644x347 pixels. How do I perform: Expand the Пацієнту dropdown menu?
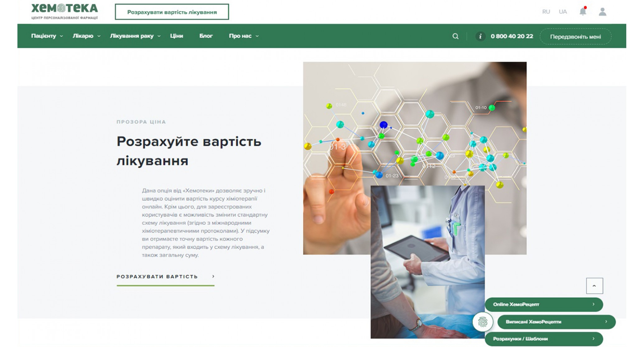[x=47, y=36]
